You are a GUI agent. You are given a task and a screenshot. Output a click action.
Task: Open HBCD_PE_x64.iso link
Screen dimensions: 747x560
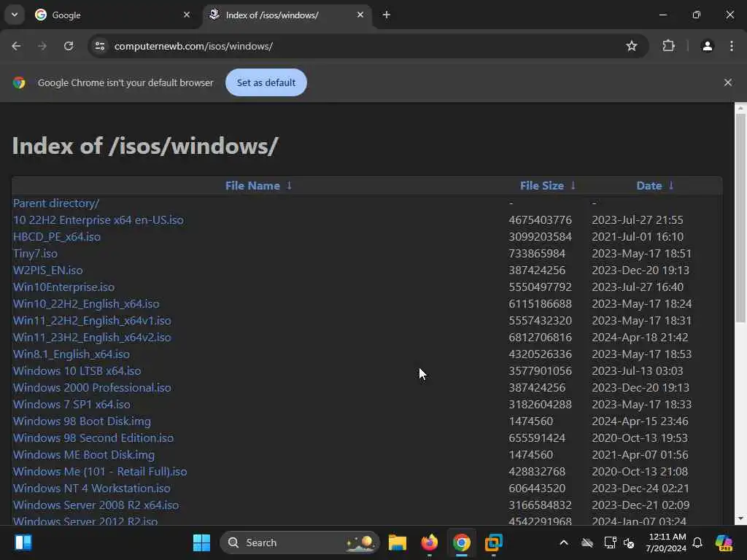click(x=57, y=237)
